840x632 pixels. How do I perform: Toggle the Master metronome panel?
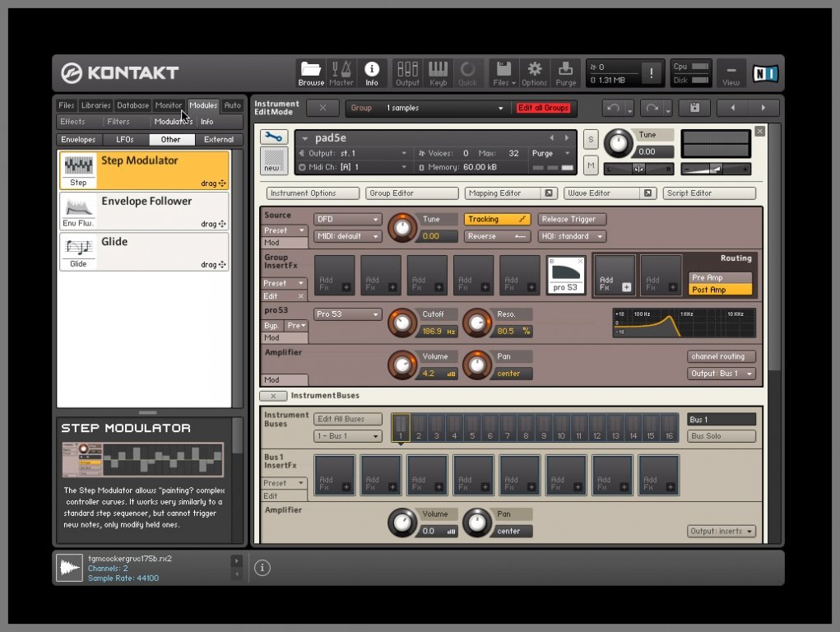(x=341, y=73)
